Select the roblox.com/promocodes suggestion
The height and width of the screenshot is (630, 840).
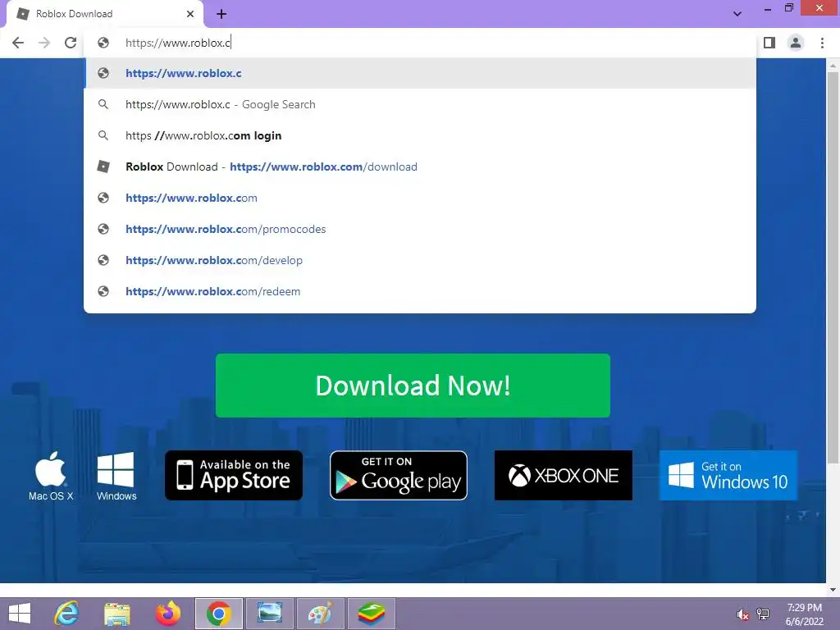pos(420,229)
